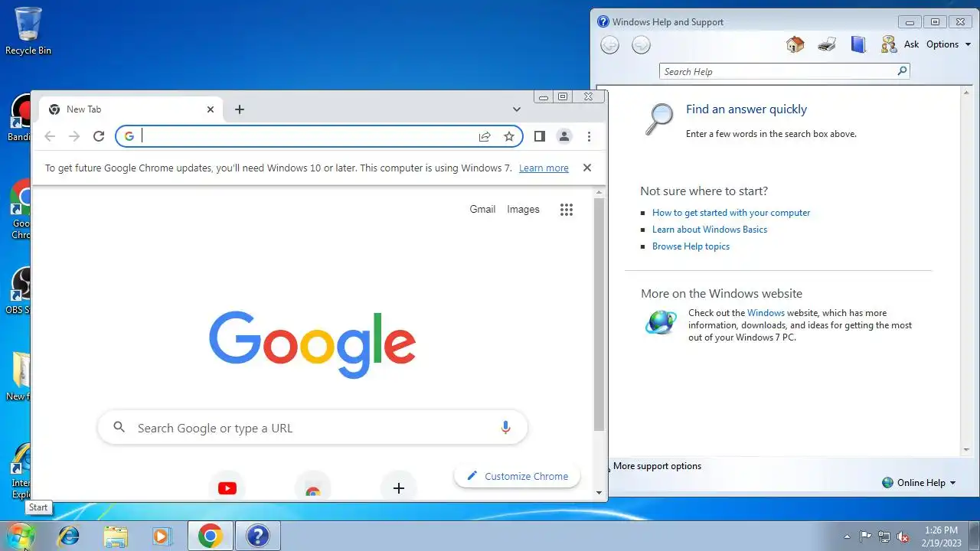Close the New Tab tab
Viewport: 980px width, 551px height.
coord(211,109)
